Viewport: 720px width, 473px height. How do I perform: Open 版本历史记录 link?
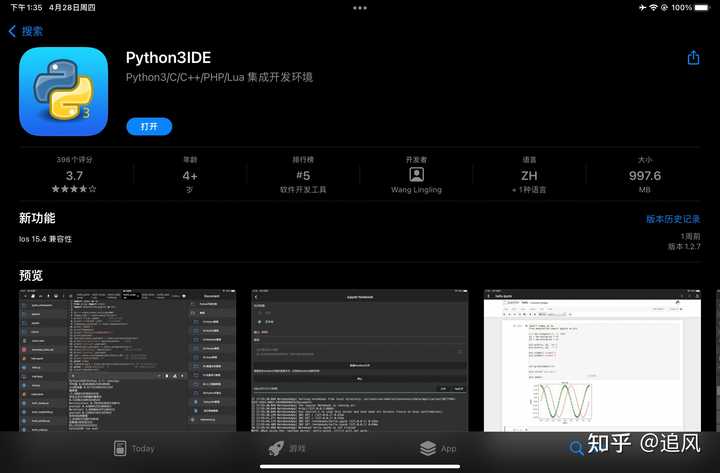pyautogui.click(x=673, y=219)
